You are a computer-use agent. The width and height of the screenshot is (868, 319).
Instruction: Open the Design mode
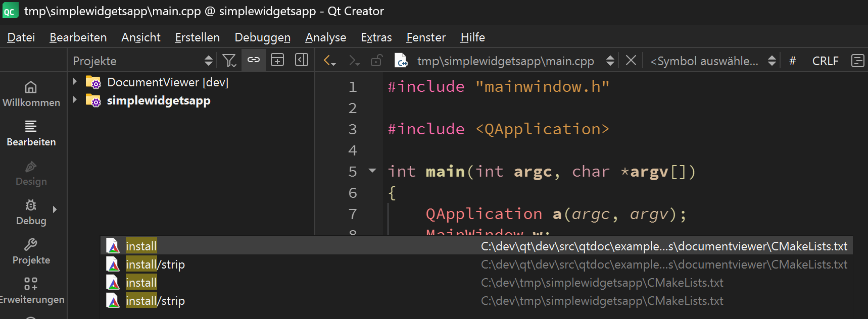tap(31, 173)
